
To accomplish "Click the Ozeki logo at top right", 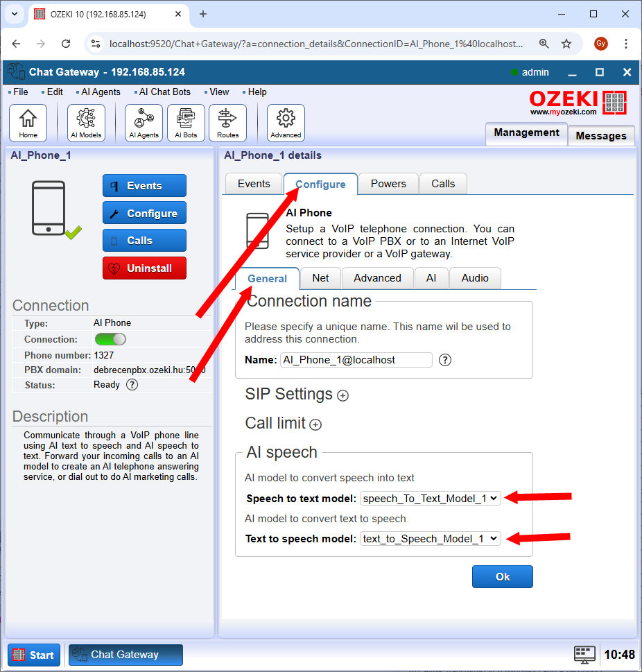I will (x=578, y=103).
